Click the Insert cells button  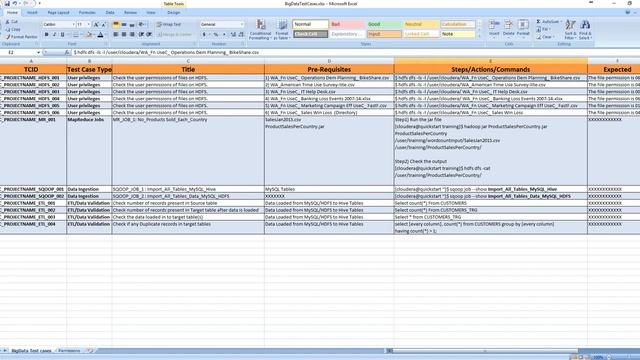click(x=494, y=28)
